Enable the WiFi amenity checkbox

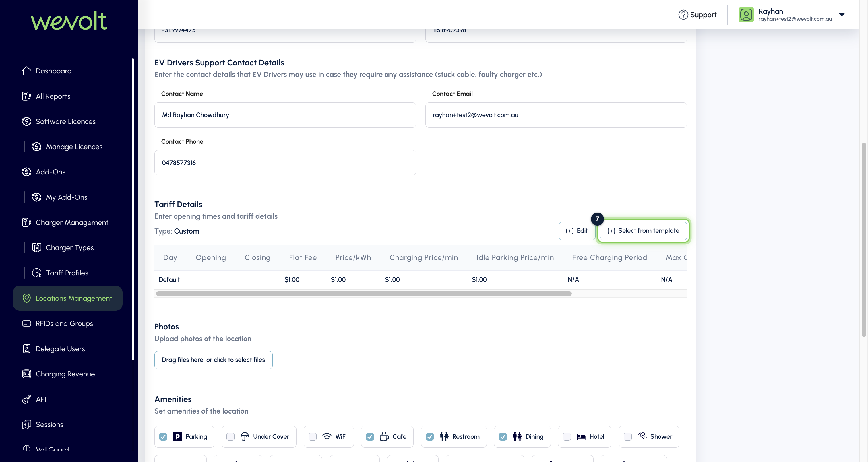[x=313, y=437]
